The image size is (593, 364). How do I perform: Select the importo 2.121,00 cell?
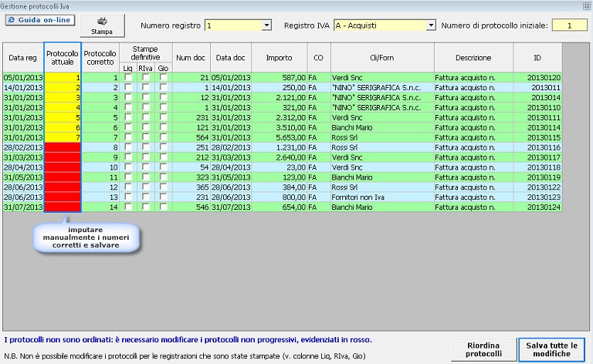point(279,97)
